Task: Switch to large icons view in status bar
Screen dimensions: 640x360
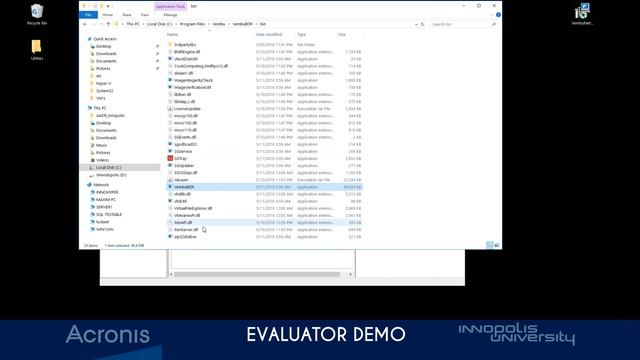Action: coord(497,245)
